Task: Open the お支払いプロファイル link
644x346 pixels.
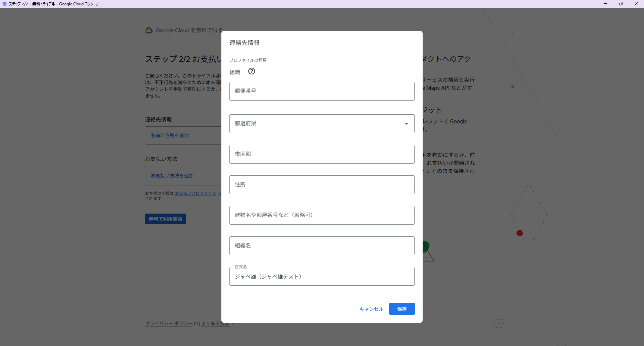Action: pos(195,193)
